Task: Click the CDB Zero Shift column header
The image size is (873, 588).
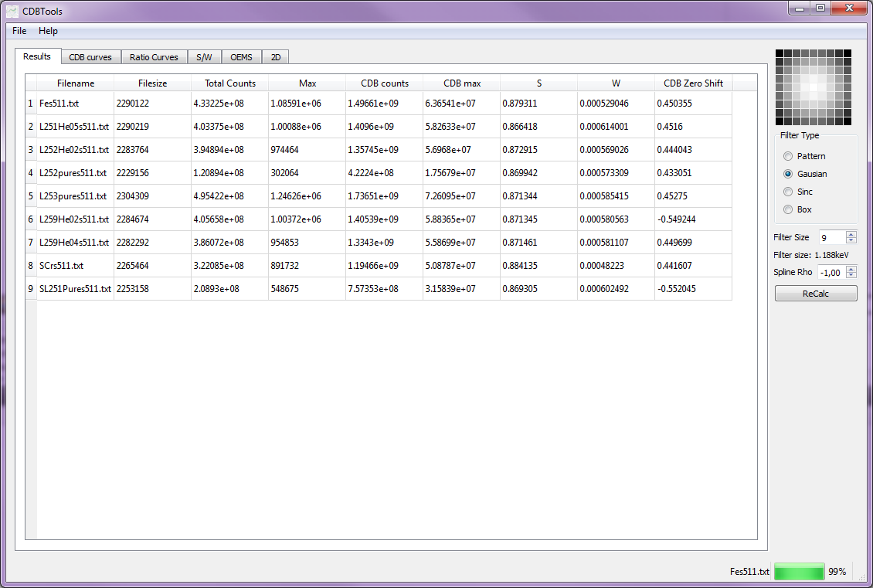Action: (693, 83)
